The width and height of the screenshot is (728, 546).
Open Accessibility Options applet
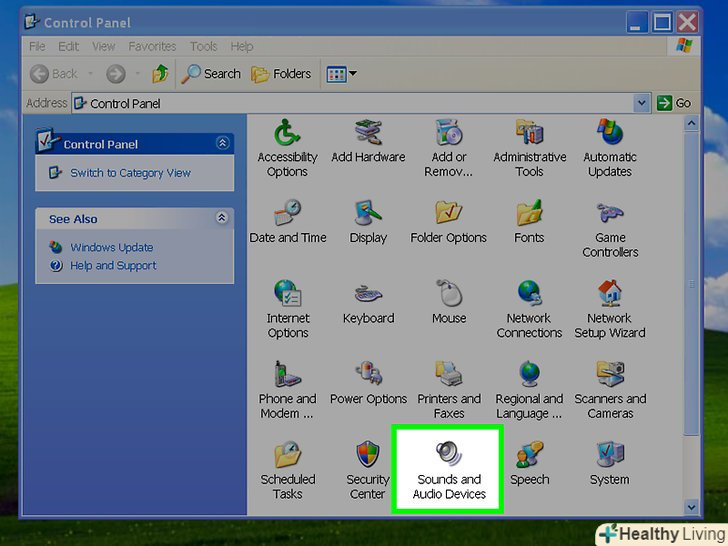click(287, 149)
